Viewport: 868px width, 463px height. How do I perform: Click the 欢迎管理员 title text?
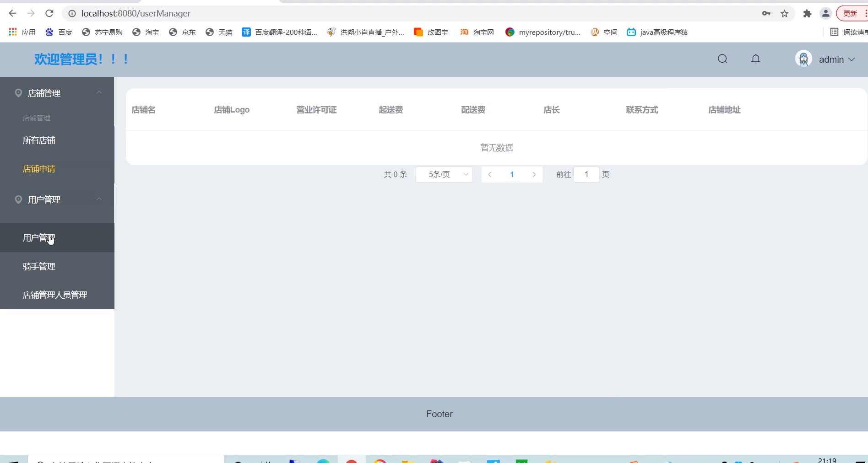click(82, 59)
